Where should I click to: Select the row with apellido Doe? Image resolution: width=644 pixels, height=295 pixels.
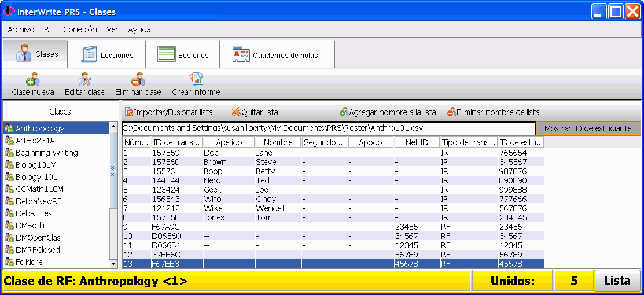(333, 153)
